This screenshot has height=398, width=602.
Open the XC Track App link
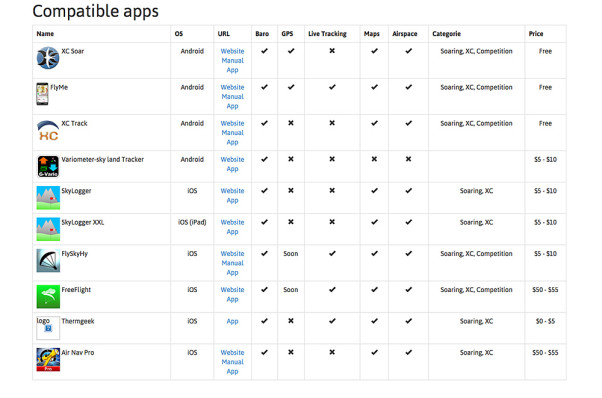point(232,142)
